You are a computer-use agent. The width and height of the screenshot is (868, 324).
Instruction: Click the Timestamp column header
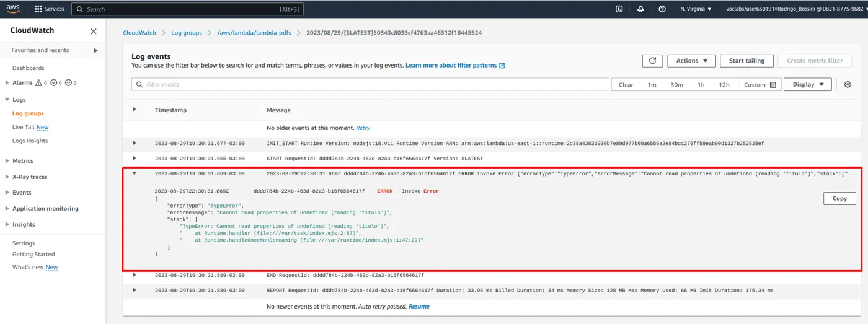[x=170, y=110]
